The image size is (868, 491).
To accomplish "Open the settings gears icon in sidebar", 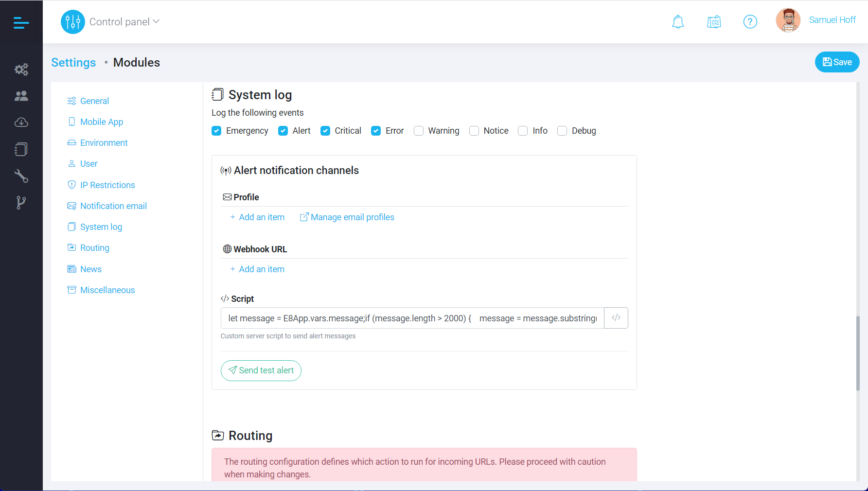I will tap(21, 69).
